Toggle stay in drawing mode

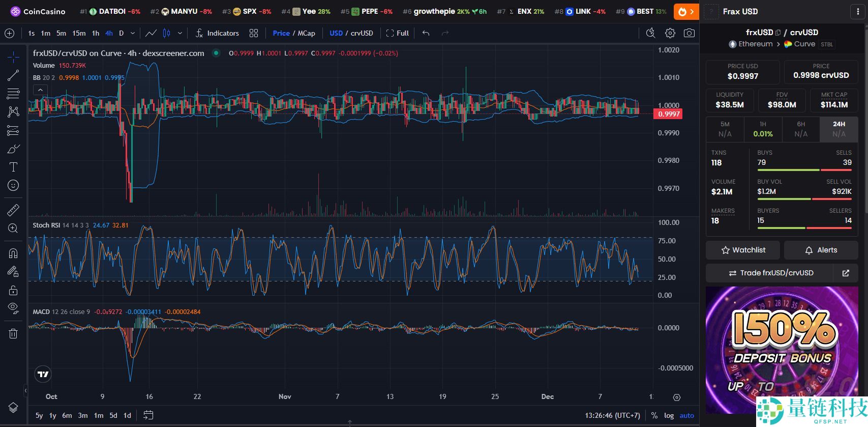(x=13, y=272)
